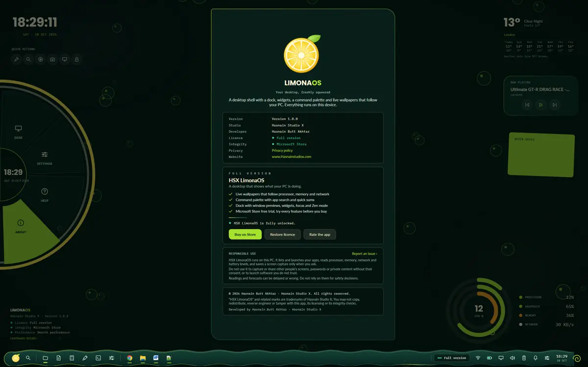
Task: Open the lemon launcher in the dock
Action: coord(16,358)
